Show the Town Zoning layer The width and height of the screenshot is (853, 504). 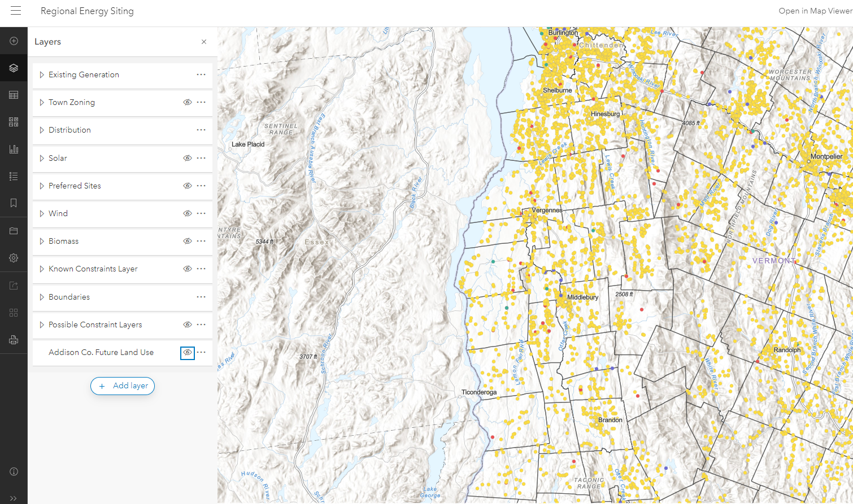click(x=187, y=102)
